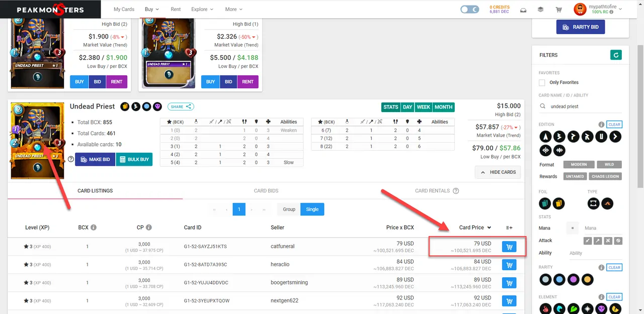Viewport: 644px width, 314px height.
Task: Click the refresh filters icon button
Action: click(x=616, y=55)
